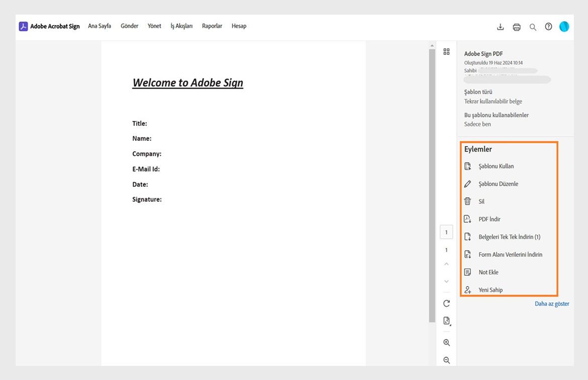Click the Form Alanı Verilerini İndirin icon
Viewport: 588px width, 380px height.
(x=468, y=254)
